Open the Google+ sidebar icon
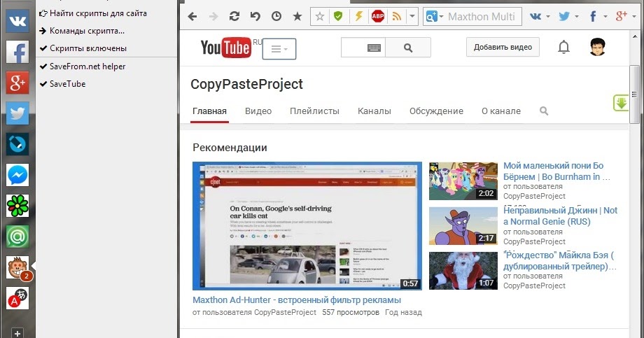Image resolution: width=644 pixels, height=338 pixels. [x=17, y=83]
